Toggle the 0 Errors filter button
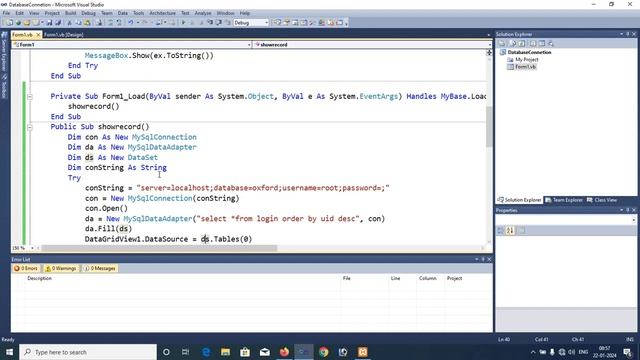640x360 pixels. point(26,269)
